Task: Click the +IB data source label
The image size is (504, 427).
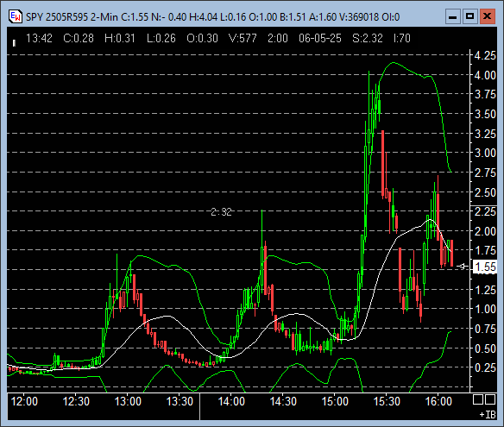Action: pyautogui.click(x=488, y=415)
